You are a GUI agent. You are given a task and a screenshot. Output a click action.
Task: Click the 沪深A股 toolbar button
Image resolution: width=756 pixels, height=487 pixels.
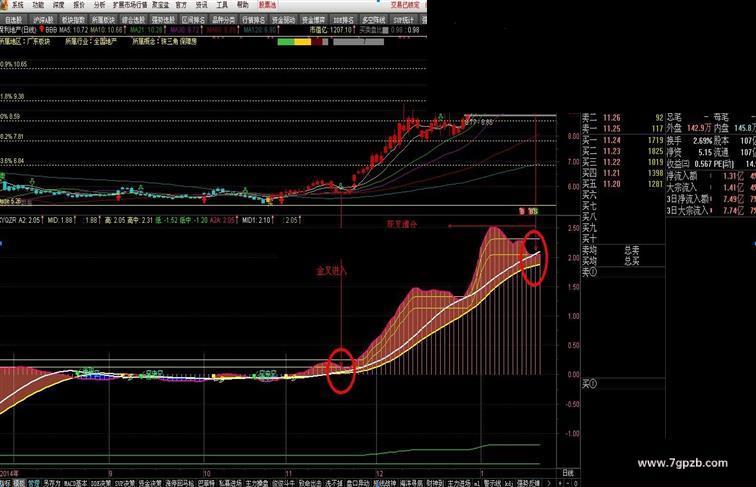pos(43,20)
